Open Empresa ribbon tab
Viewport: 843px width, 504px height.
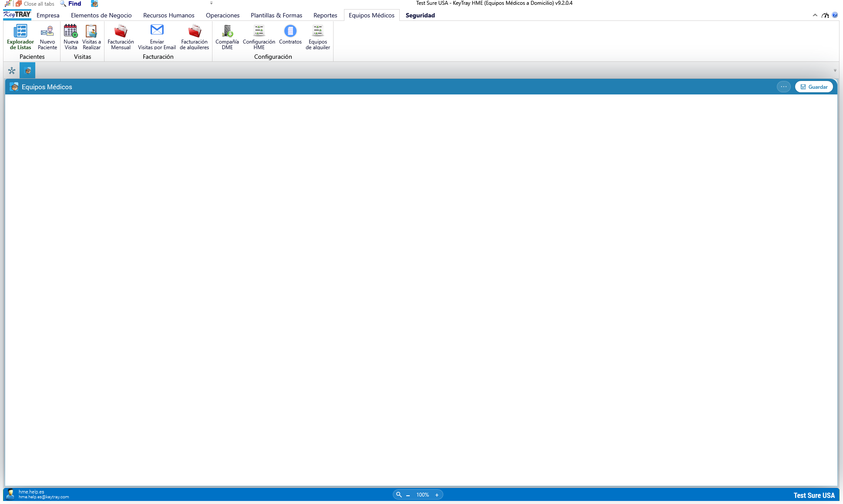coord(48,15)
